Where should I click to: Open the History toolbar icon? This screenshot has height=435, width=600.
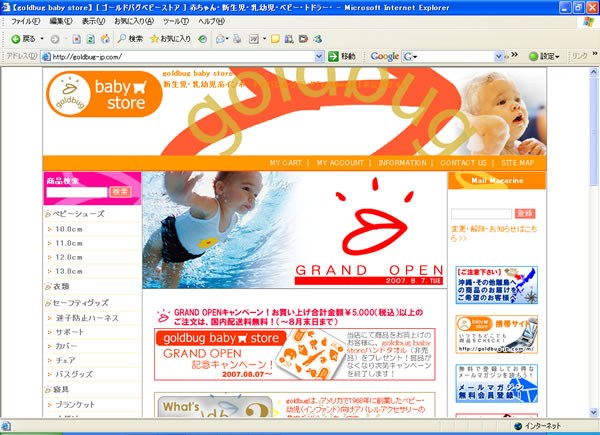tap(202, 39)
